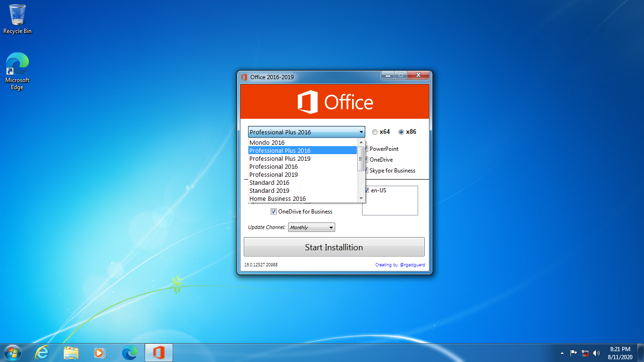Click the edition list scroll-up arrow
644x362 pixels.
coord(361,142)
